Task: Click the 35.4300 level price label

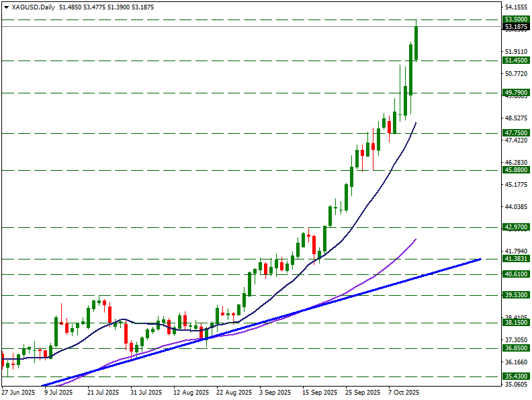Action: [x=515, y=376]
